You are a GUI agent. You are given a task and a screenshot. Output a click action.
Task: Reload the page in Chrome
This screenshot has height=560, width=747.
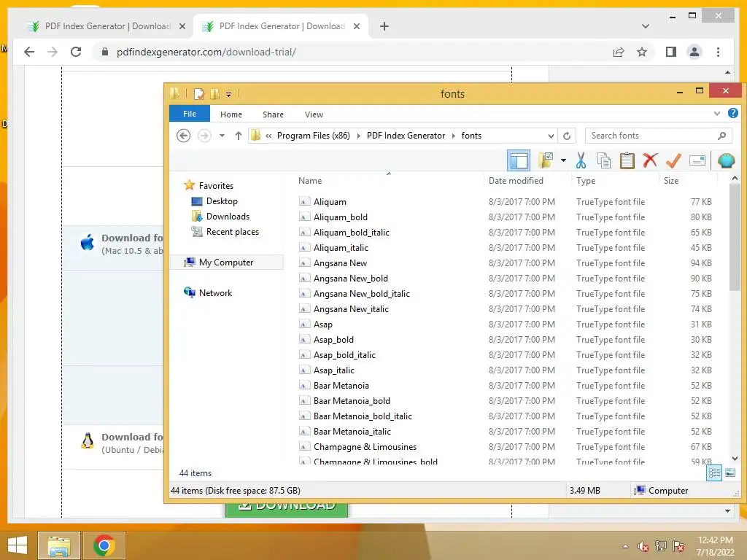point(76,52)
